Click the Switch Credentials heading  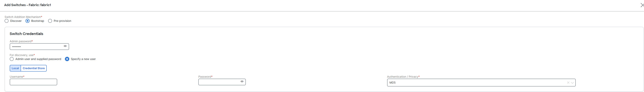26,34
